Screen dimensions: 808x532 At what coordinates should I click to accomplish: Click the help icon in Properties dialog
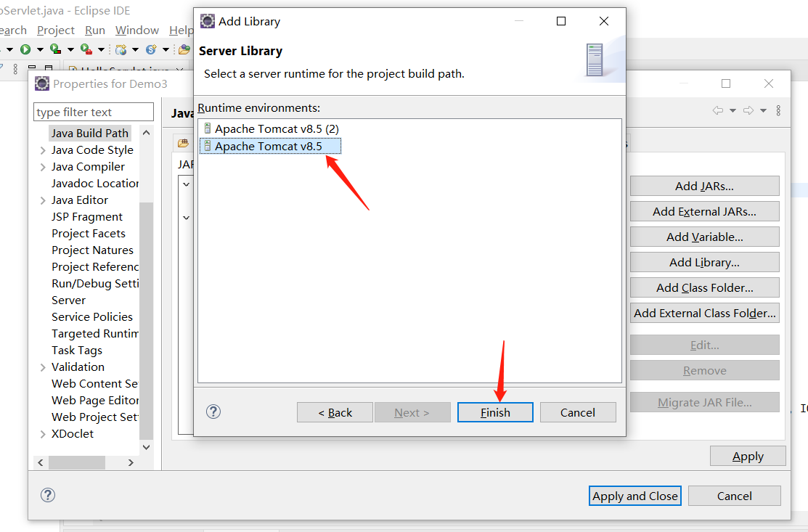tap(48, 495)
